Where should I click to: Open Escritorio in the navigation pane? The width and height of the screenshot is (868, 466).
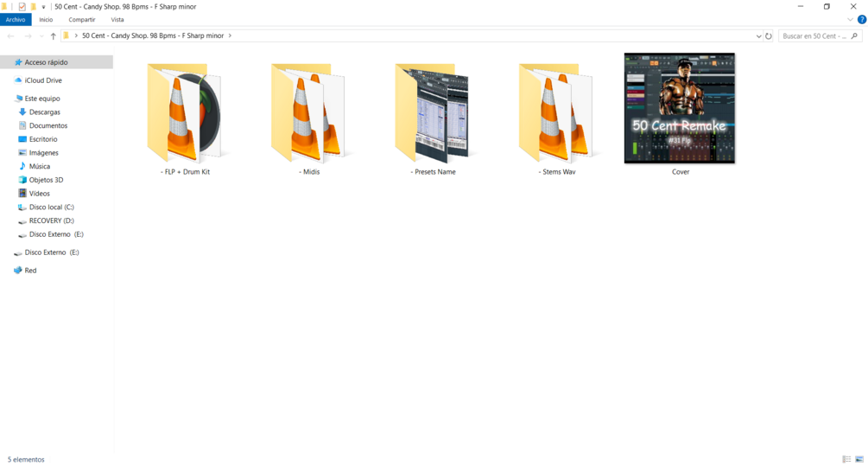coord(43,139)
